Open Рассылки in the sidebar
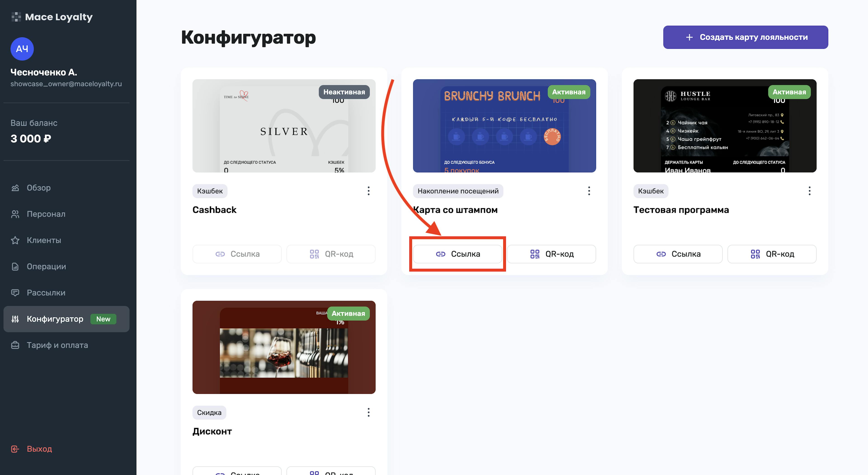868x475 pixels. tap(66, 292)
